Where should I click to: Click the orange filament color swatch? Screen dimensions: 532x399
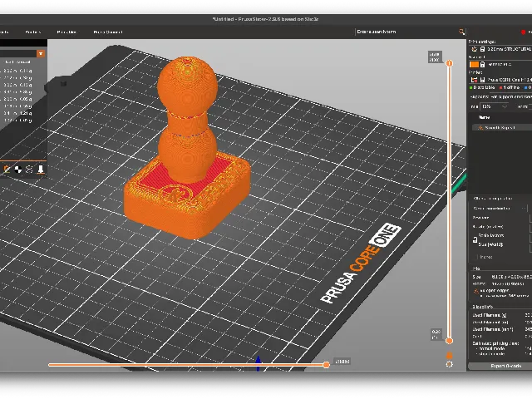coord(474,65)
